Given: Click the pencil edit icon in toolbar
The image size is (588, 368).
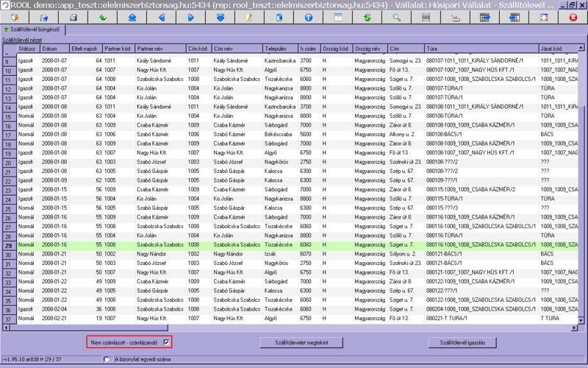Looking at the screenshot, I should tap(249, 18).
